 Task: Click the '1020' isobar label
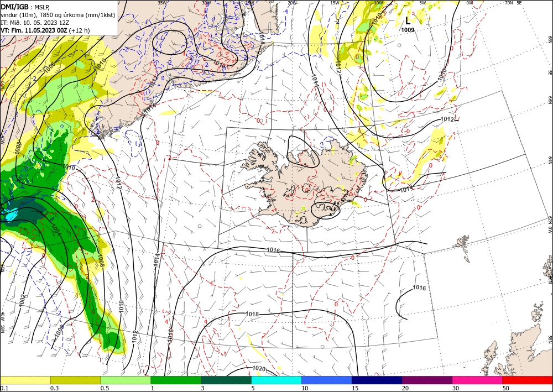[x=259, y=369]
